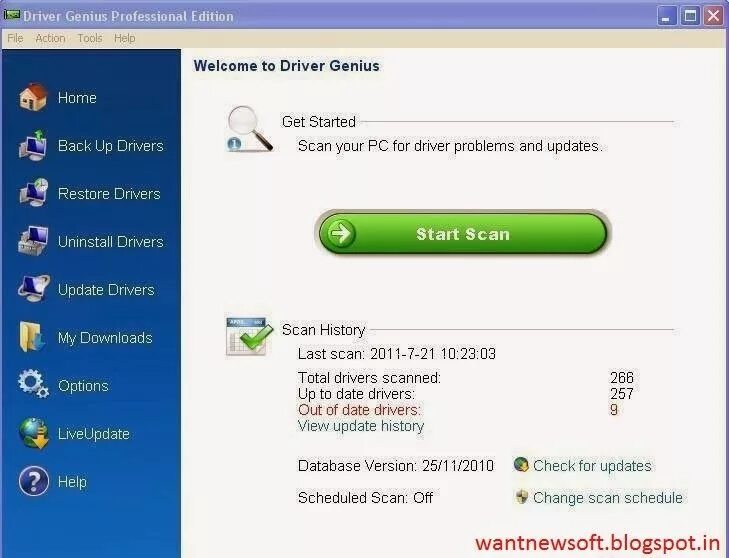The image size is (729, 558).
Task: Launch LiveUpdate sidebar label
Action: (94, 433)
